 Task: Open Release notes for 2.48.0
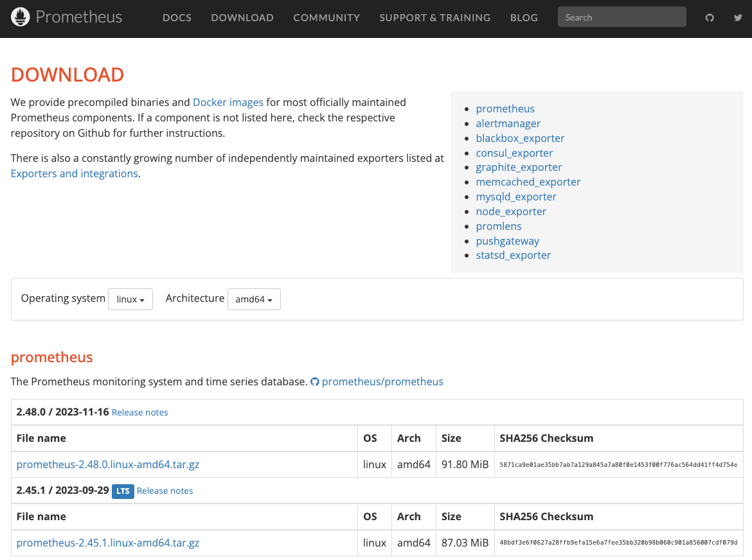point(139,412)
